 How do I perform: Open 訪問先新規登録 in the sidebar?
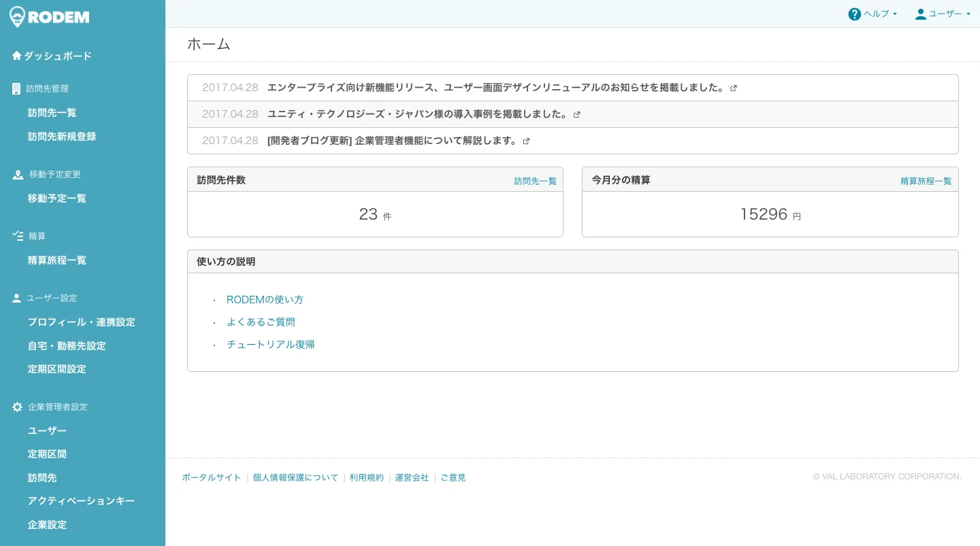click(x=62, y=137)
